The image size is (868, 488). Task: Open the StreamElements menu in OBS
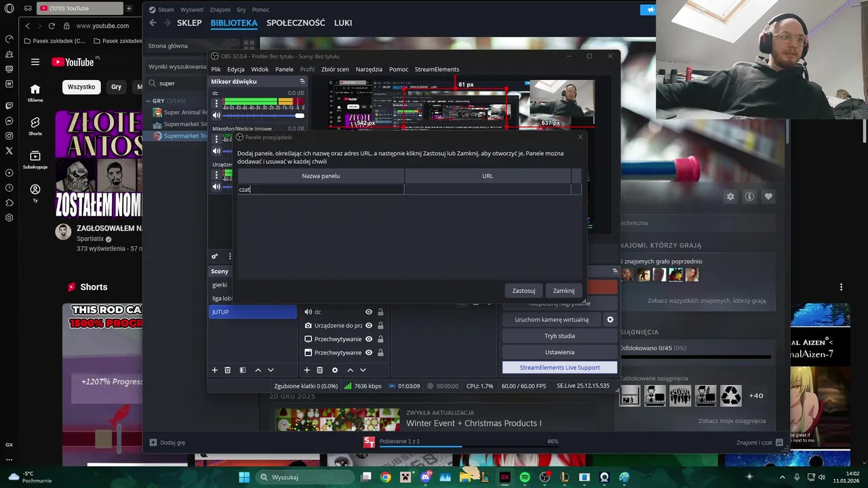pos(437,69)
